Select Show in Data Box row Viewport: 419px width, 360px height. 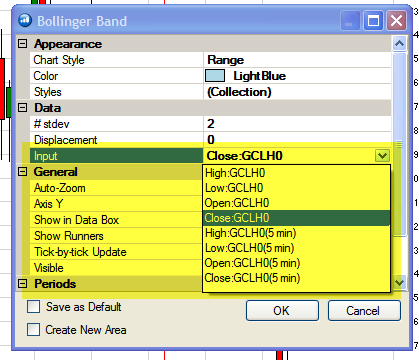point(116,220)
